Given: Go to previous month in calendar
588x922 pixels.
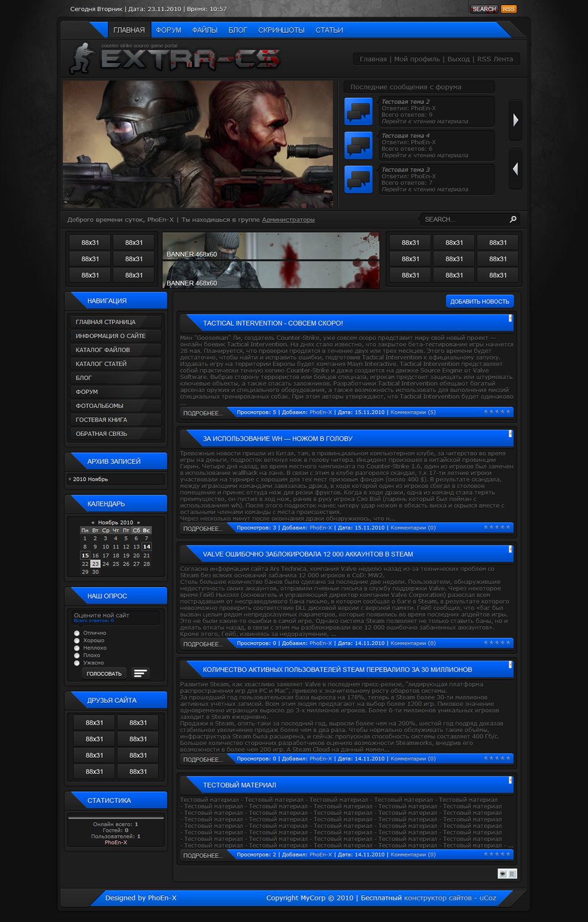Looking at the screenshot, I should click(x=93, y=523).
